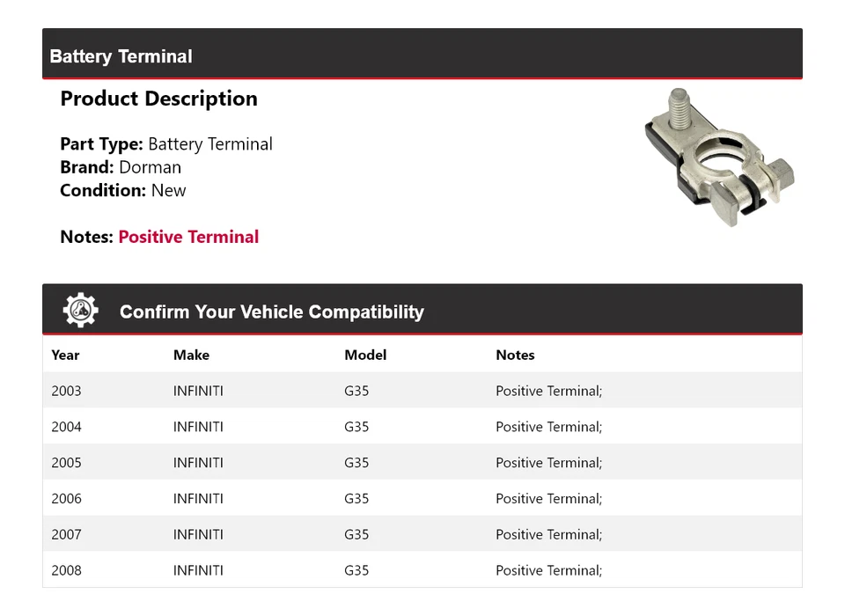Click INFINITI in the 2008 row
845x616 pixels.
[198, 570]
